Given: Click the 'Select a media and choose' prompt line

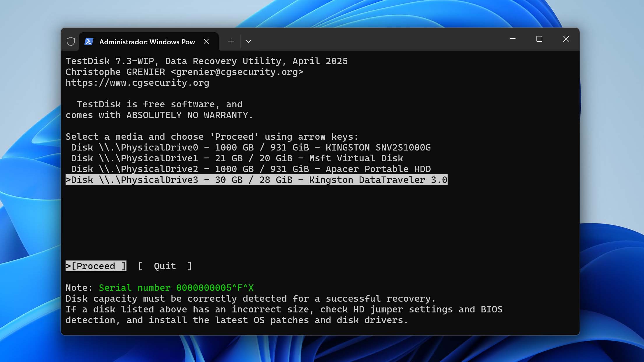Looking at the screenshot, I should point(212,137).
